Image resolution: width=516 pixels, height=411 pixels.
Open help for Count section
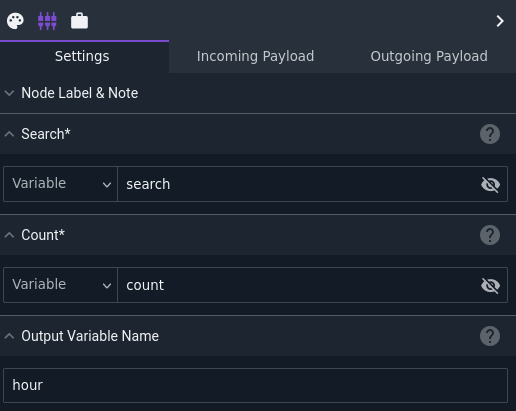pyautogui.click(x=490, y=235)
